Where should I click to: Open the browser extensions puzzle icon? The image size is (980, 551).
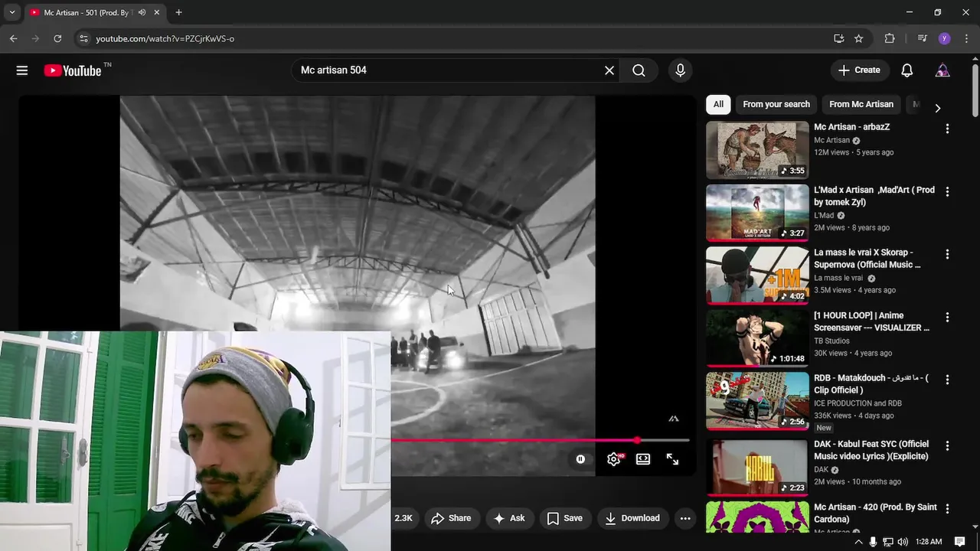coord(890,38)
